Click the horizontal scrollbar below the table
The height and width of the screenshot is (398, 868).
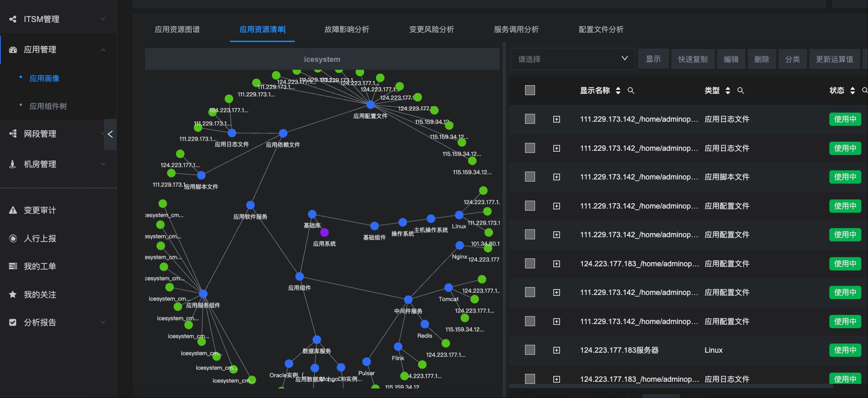click(671, 386)
